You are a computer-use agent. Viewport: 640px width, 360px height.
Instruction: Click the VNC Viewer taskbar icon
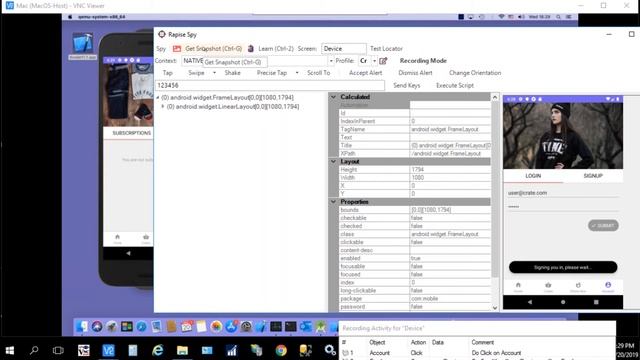coord(108,350)
